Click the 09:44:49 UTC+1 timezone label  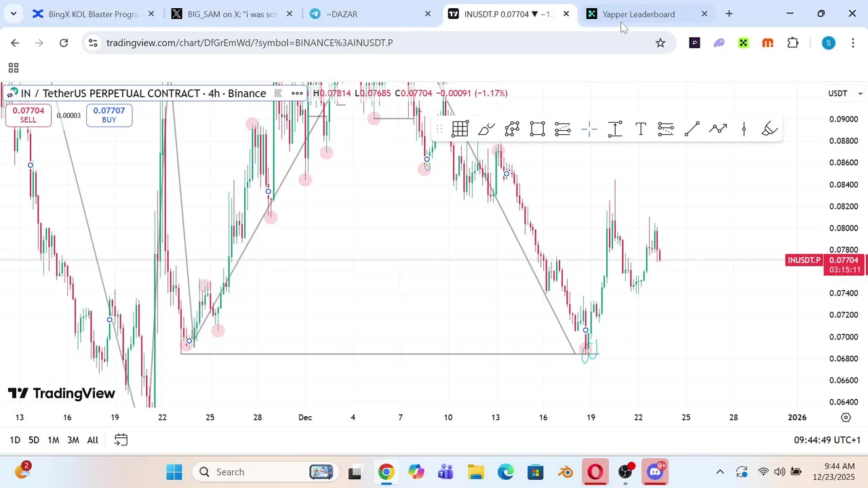click(827, 440)
